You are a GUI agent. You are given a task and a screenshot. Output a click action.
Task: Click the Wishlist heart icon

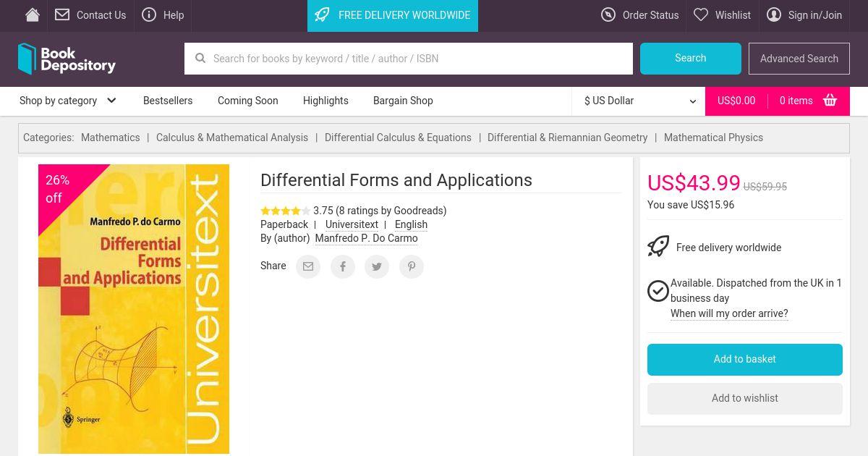pos(701,14)
